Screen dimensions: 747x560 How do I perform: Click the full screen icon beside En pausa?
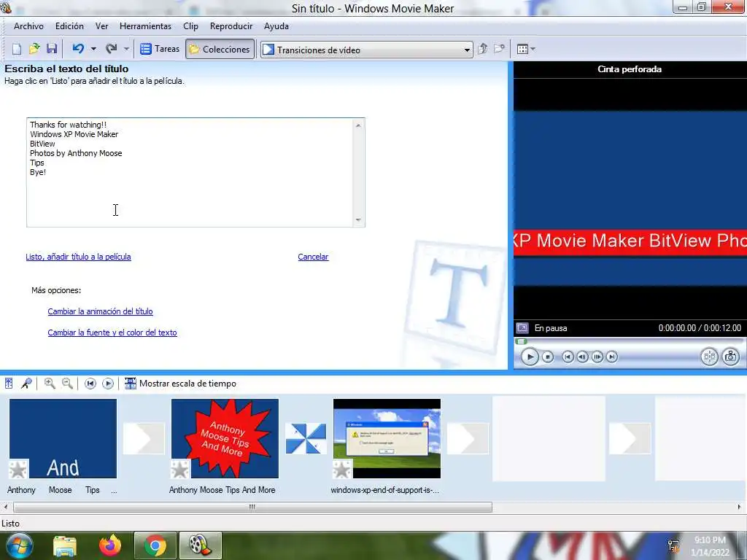[522, 328]
